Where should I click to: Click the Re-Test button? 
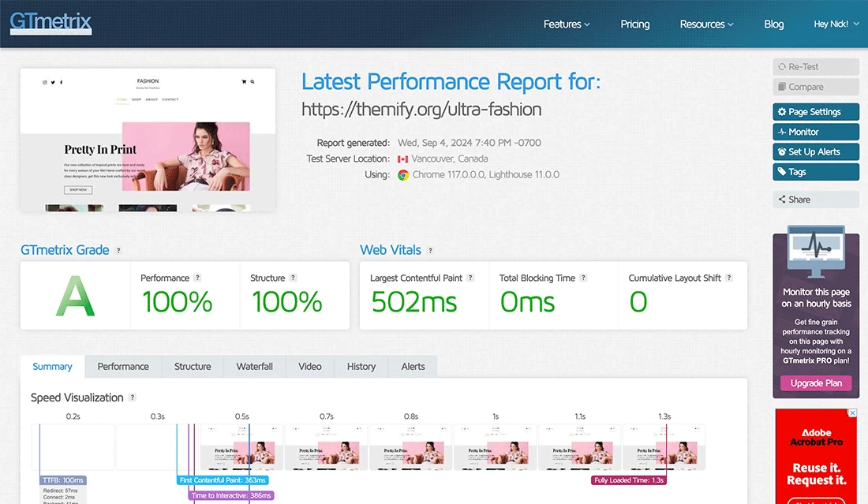click(x=816, y=67)
